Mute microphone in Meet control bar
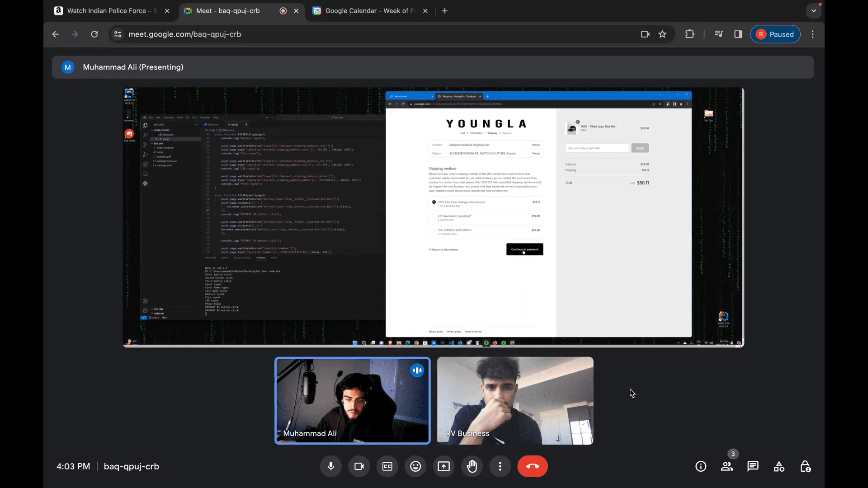 coord(331,466)
